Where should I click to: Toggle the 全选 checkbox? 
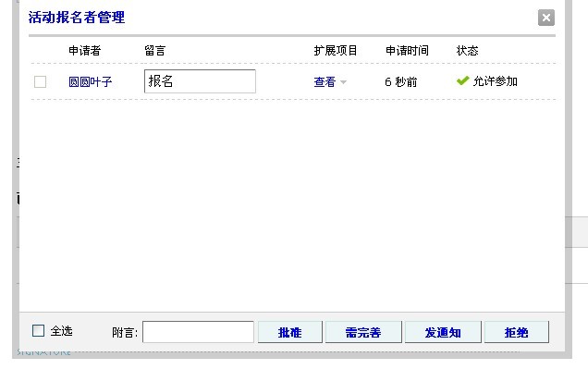click(x=38, y=331)
